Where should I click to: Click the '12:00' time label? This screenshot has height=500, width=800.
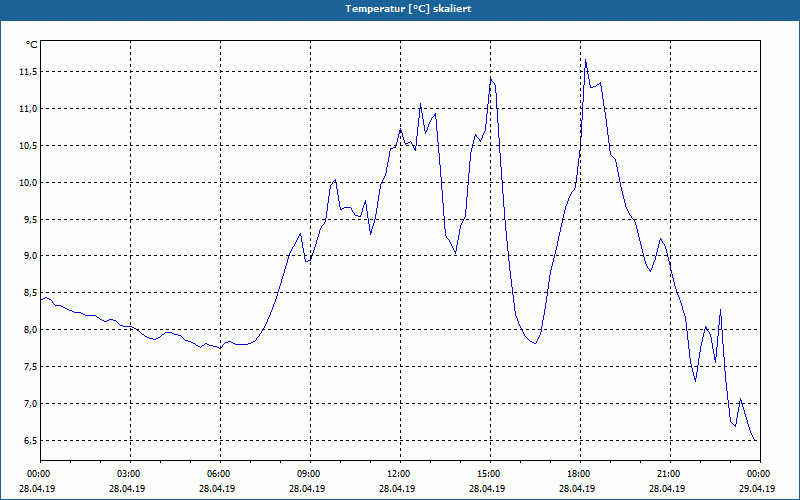tap(401, 474)
